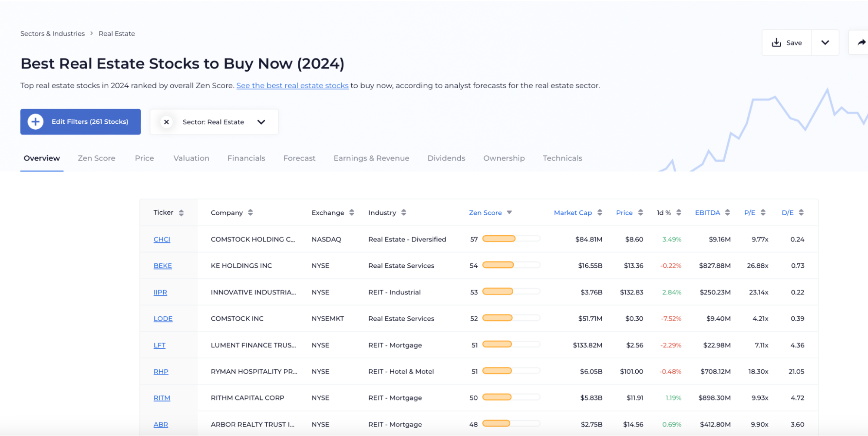868x436 pixels.
Task: Open the CHCI ticker link
Action: tap(162, 239)
